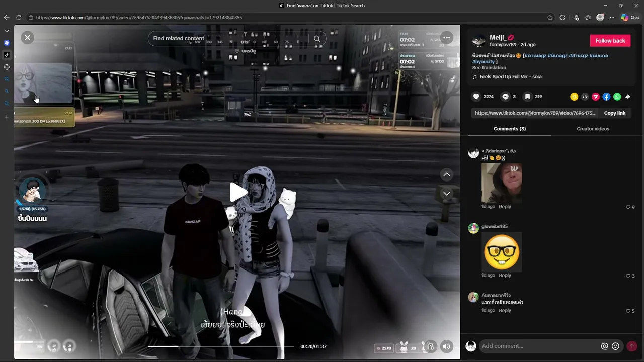The image size is (644, 362).
Task: Share the video to Facebook
Action: 606,97
